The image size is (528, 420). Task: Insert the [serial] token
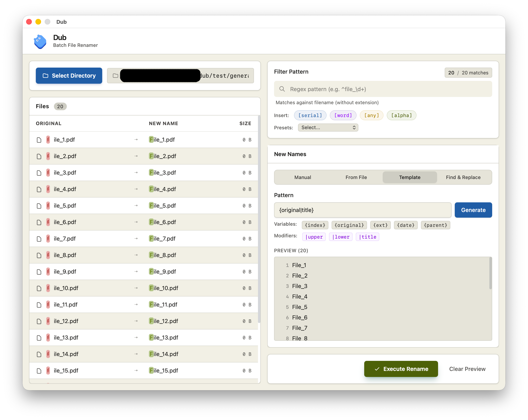pos(310,115)
